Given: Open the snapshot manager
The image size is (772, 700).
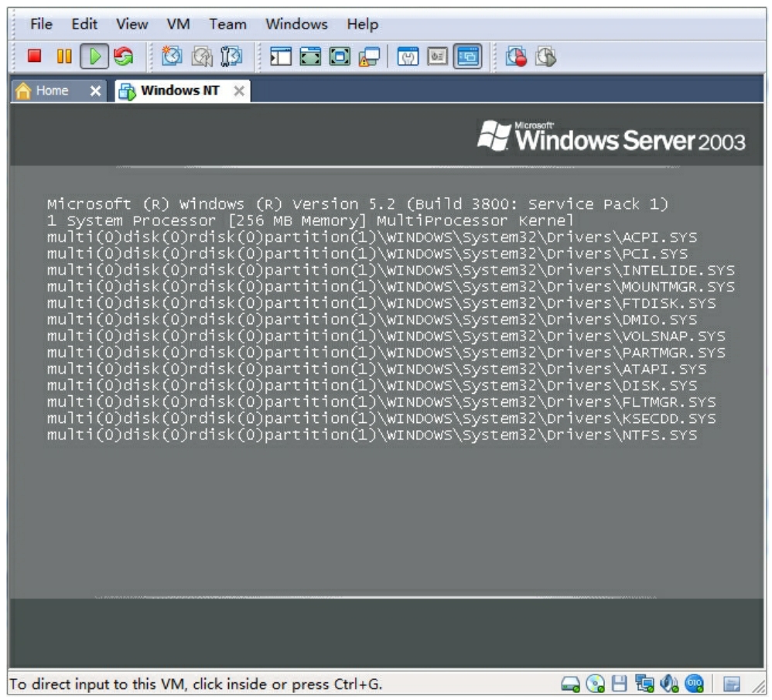Looking at the screenshot, I should (231, 56).
